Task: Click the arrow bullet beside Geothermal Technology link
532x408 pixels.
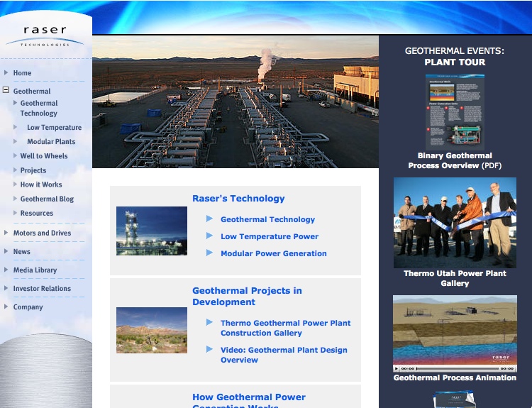Action: [209, 219]
